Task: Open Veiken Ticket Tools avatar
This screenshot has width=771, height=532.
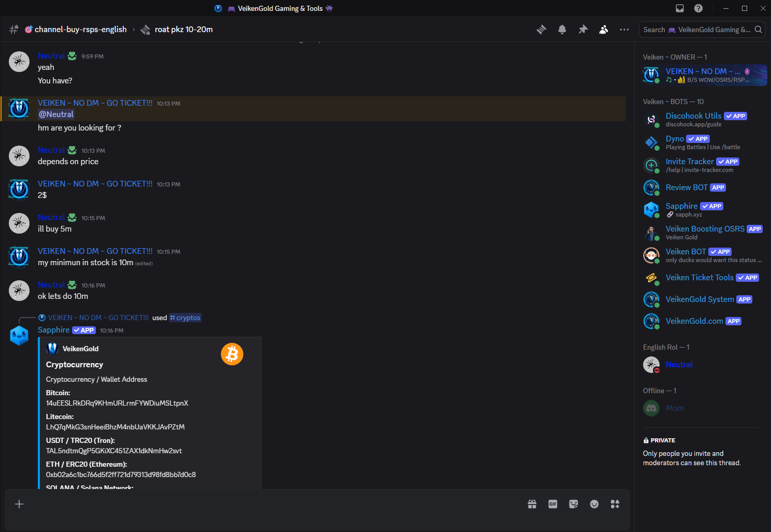Action: (x=651, y=278)
